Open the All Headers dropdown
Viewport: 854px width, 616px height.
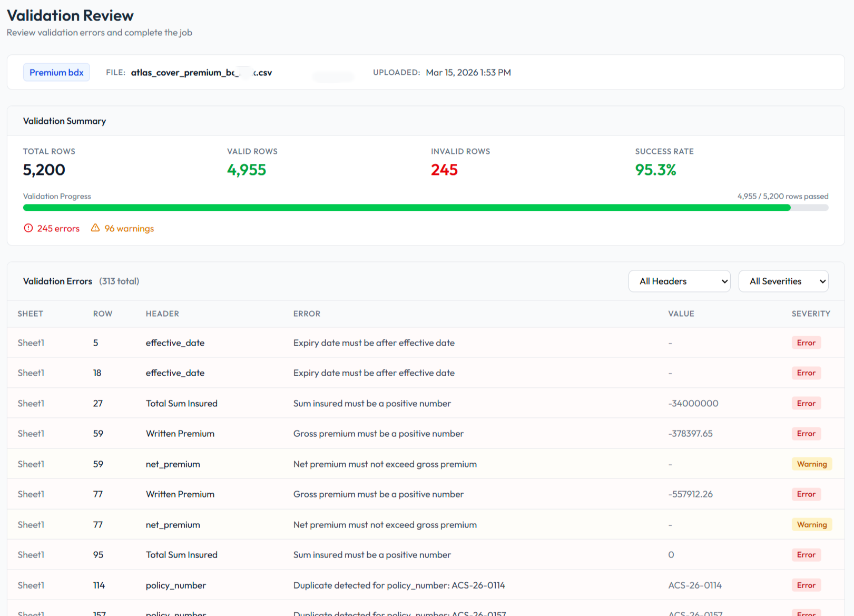[x=679, y=281]
